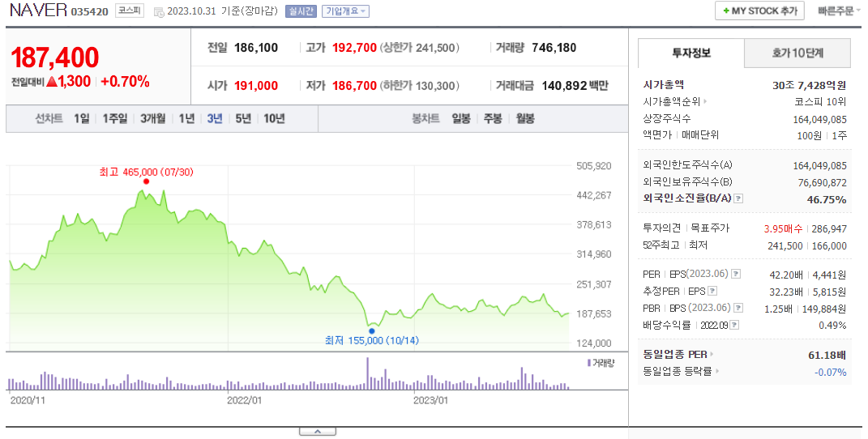This screenshot has width=868, height=439.
Task: Click the 외국인보유주식수 76,690,872 value
Action: pos(823,182)
